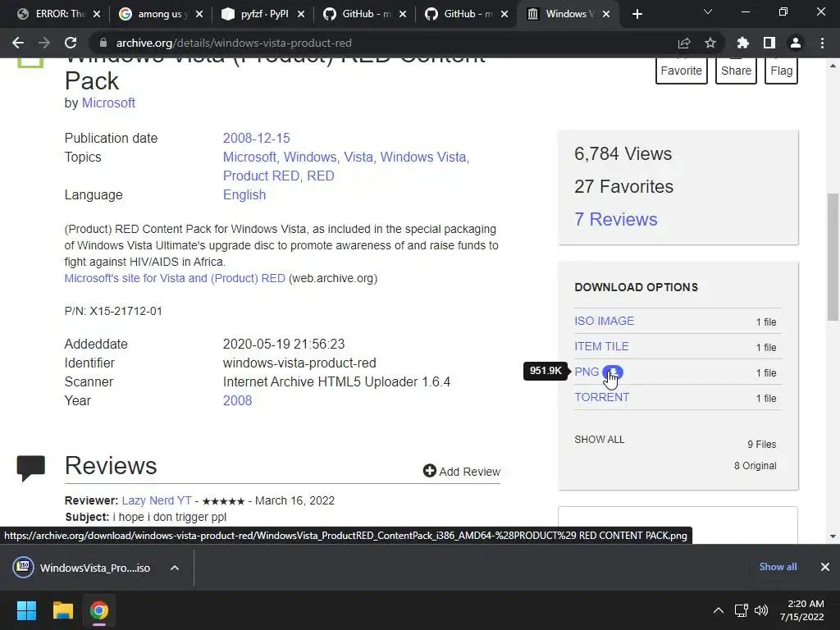Screen dimensions: 840x630
Task: Click the Chrome taskbar icon
Action: point(98,610)
